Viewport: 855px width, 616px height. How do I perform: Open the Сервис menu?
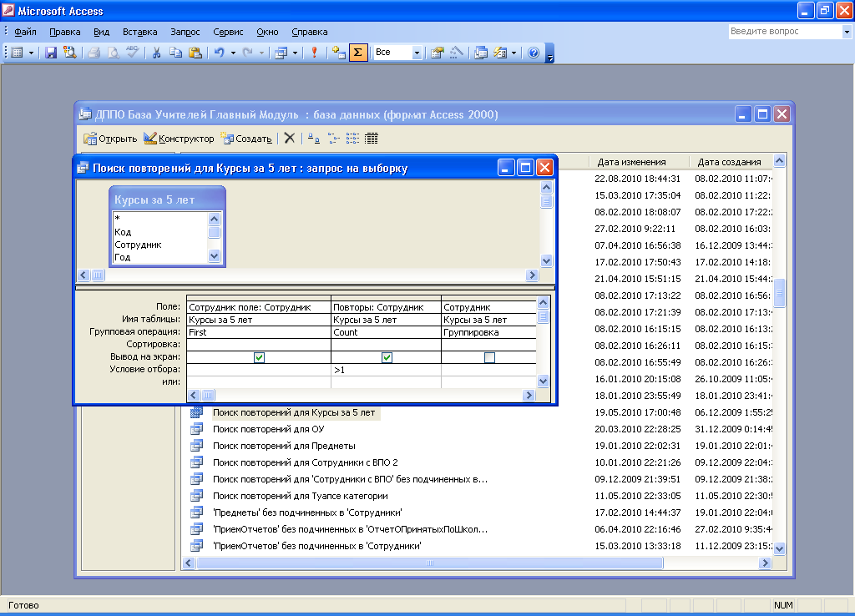point(228,32)
